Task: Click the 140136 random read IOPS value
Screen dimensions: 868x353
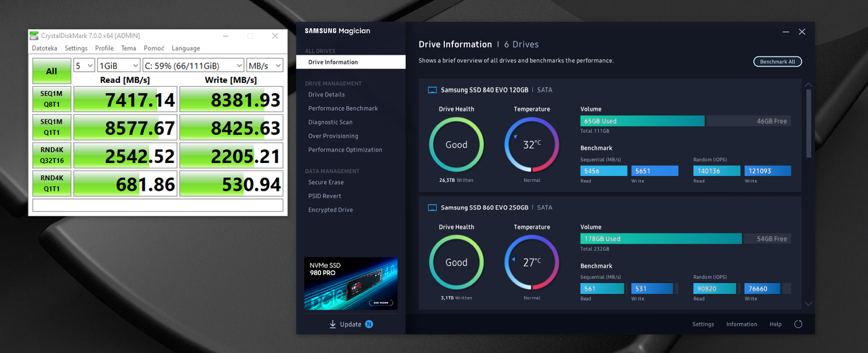Action: [717, 171]
